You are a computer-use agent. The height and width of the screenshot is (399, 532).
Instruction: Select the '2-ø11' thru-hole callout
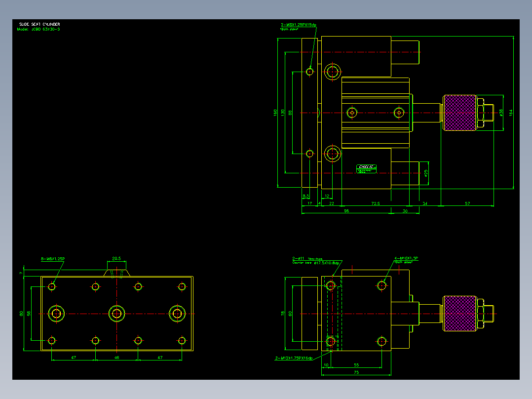coord(299,259)
